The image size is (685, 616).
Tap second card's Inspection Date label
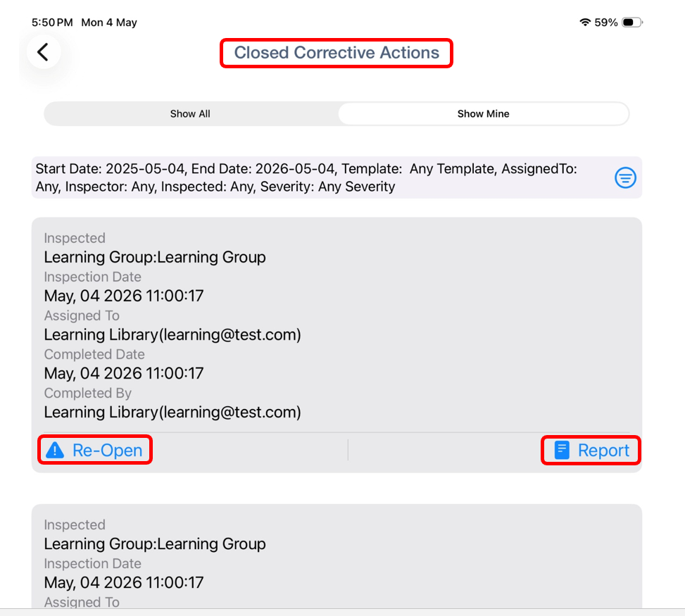tap(93, 564)
